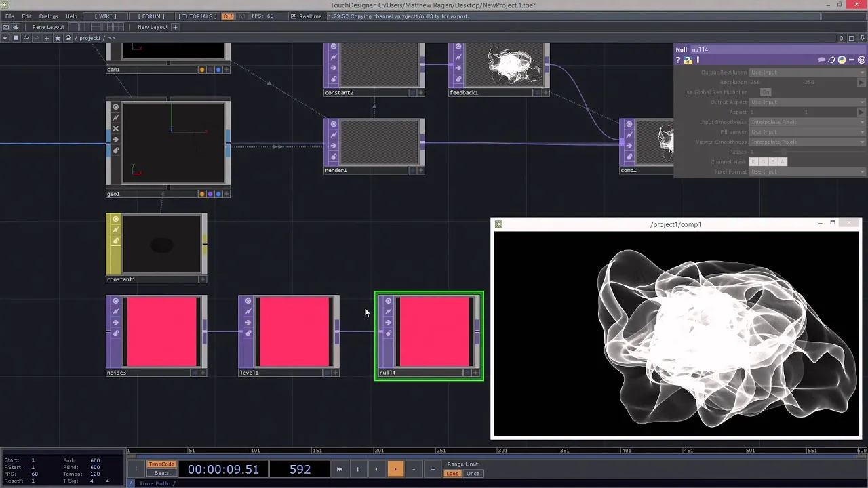Select TimeCode display mode
The width and height of the screenshot is (868, 488).
point(161,464)
